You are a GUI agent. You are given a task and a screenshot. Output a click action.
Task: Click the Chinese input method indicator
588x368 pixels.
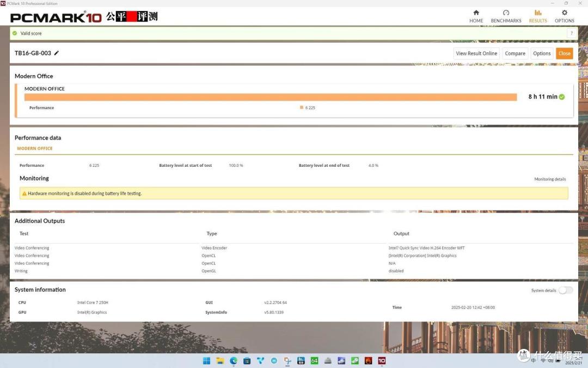click(534, 361)
